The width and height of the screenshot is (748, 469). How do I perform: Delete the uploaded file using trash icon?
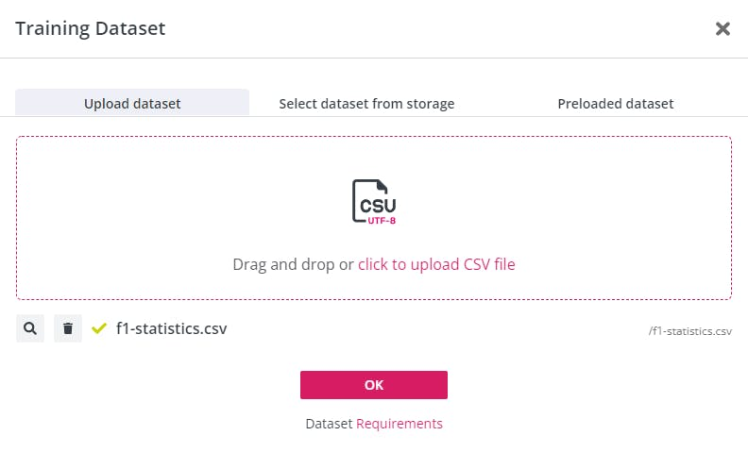(x=68, y=328)
